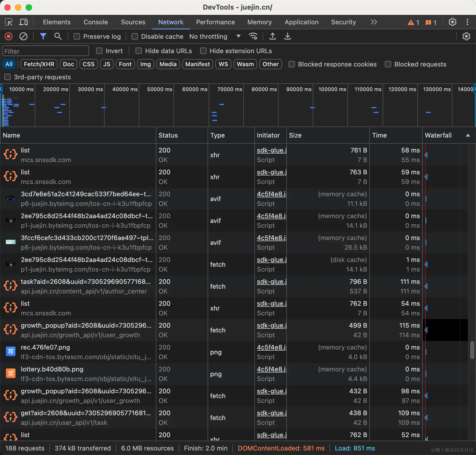
Task: Open the Performance tab
Action: point(216,22)
